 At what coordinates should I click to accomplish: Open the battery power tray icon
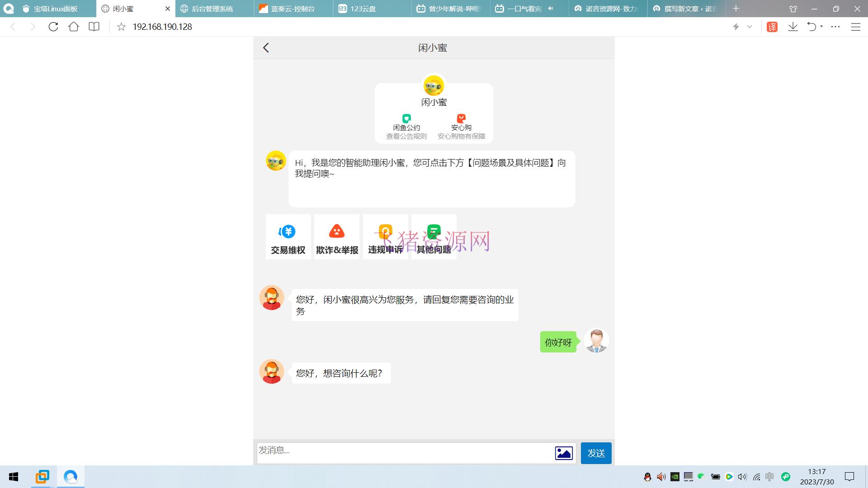coord(715,477)
